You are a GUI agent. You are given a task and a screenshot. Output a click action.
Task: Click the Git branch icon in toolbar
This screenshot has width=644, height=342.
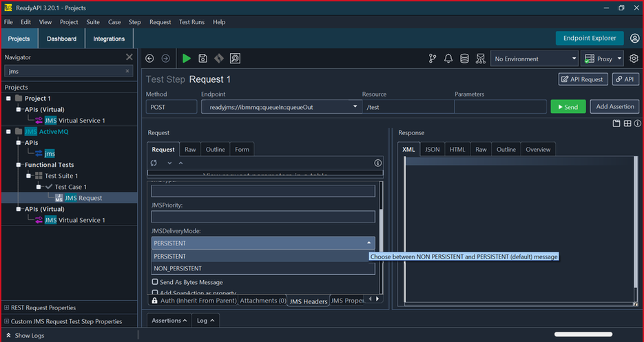click(433, 59)
